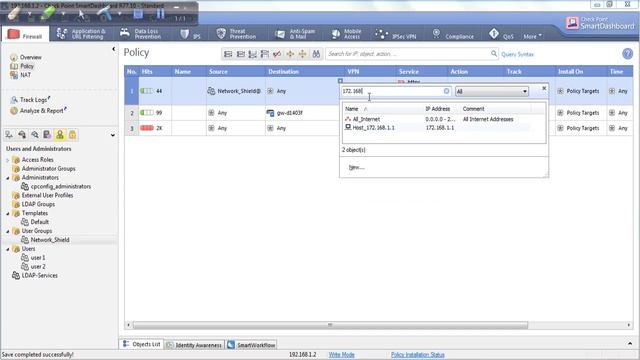The width and height of the screenshot is (640, 360).
Task: Open the IPSec VPN tab
Action: pyautogui.click(x=396, y=35)
